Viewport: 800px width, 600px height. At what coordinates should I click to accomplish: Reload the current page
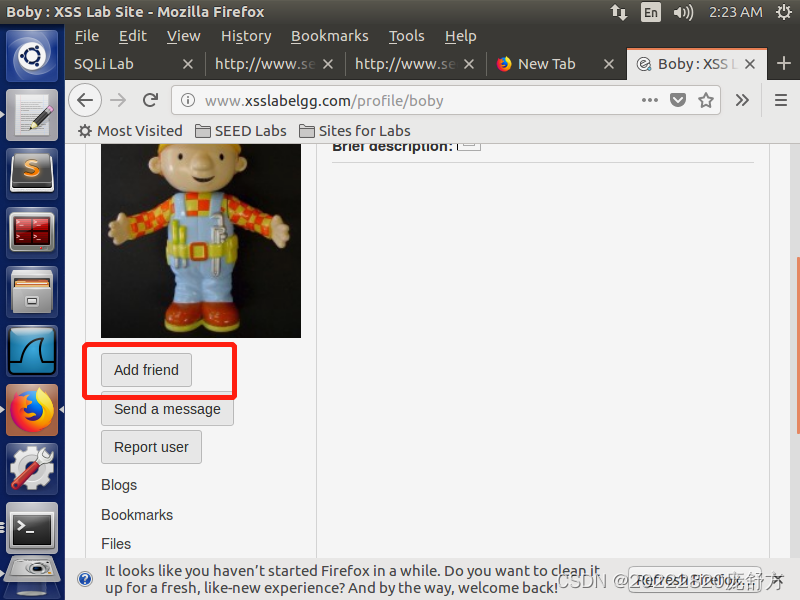(x=151, y=101)
